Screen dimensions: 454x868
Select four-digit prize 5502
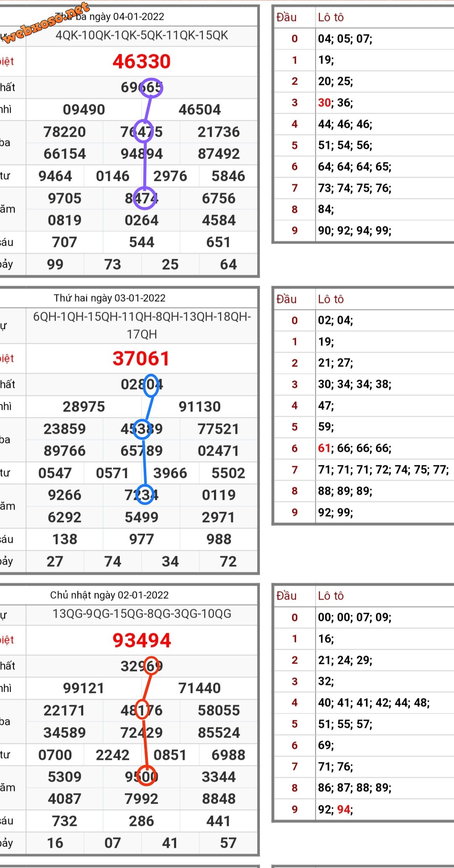pyautogui.click(x=228, y=473)
